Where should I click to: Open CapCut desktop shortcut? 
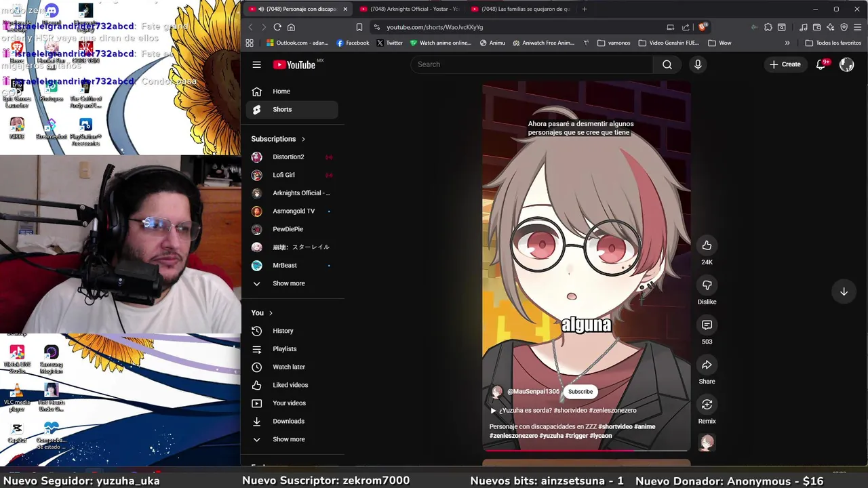pos(17,432)
